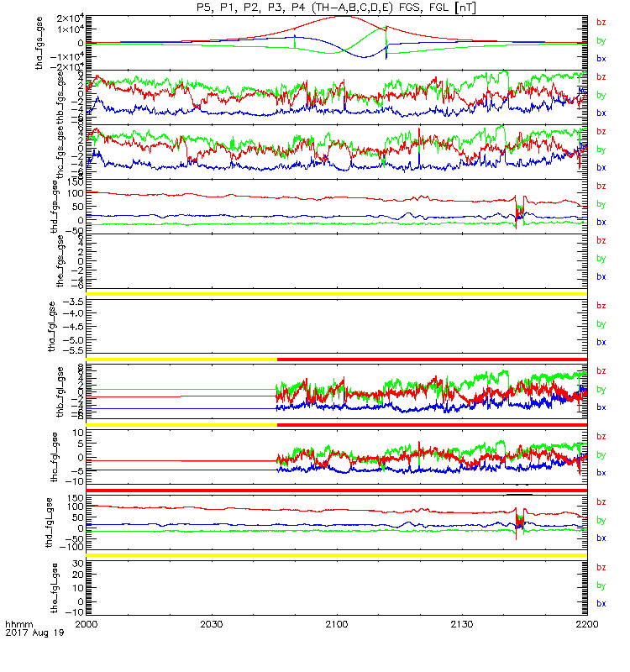Click the full red status bar above thd_fgl_gse panel
630x672 pixels.
coord(337,491)
